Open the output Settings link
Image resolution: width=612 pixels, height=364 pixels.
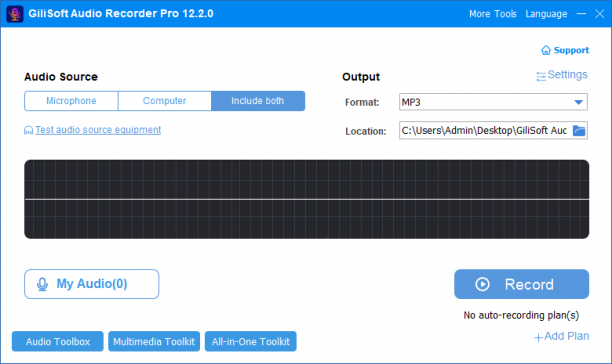coord(567,75)
